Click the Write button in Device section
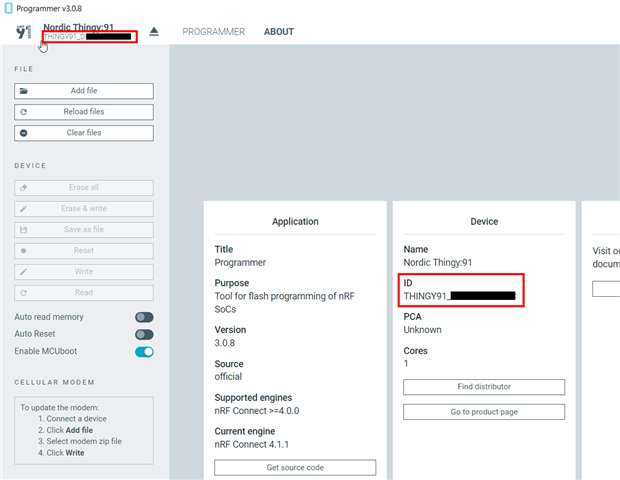 pyautogui.click(x=84, y=272)
